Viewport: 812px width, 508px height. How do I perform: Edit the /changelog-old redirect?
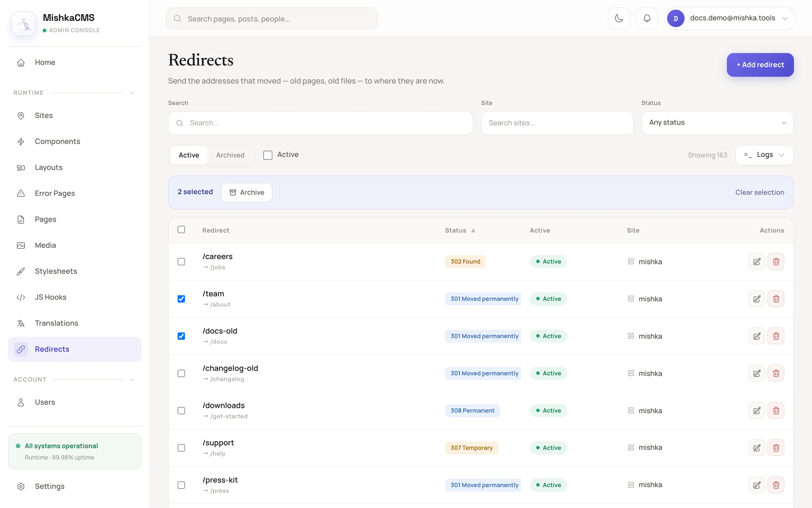[757, 373]
